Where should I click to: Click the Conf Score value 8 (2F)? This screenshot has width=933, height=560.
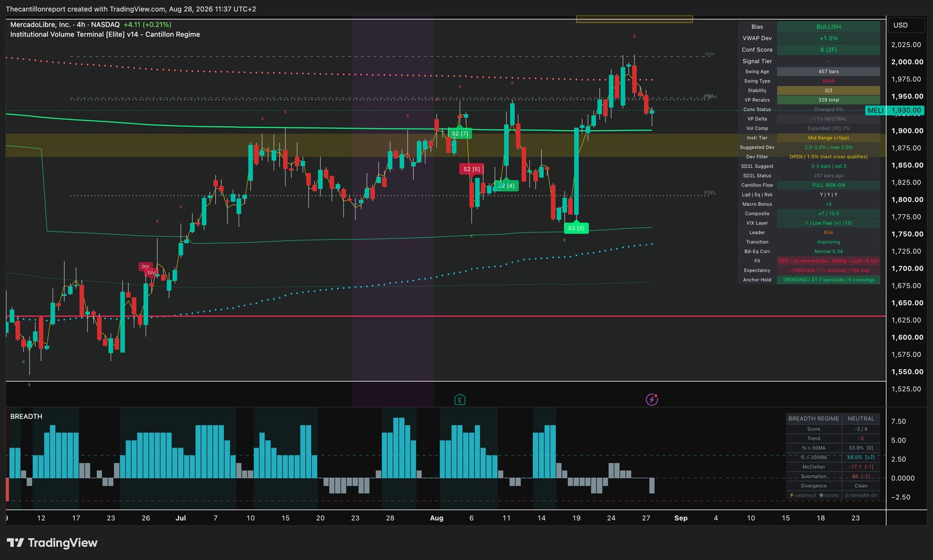point(829,50)
